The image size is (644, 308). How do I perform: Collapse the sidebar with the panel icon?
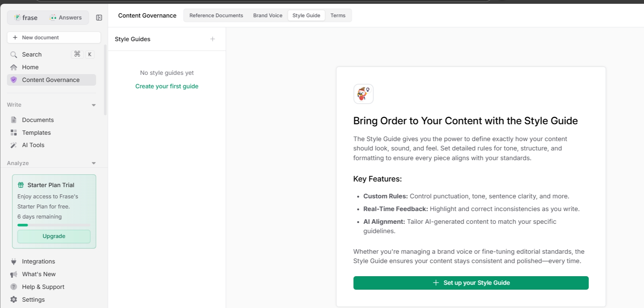[x=99, y=18]
